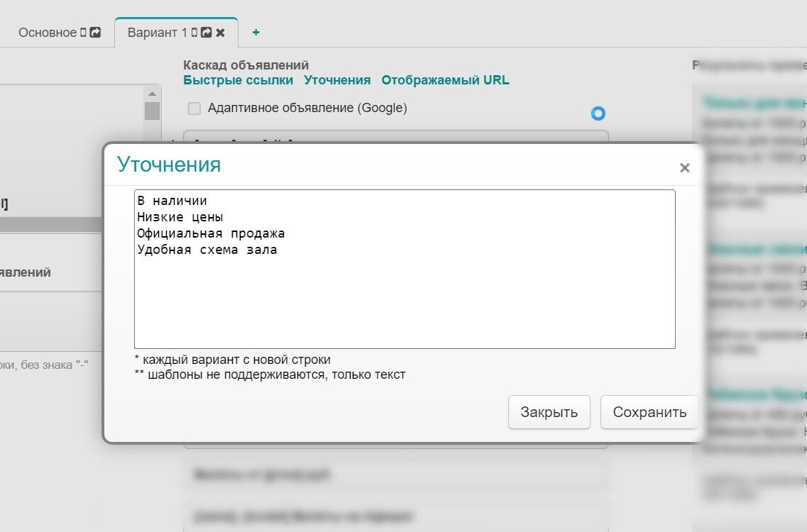Save refinements with the Сохранить button
Viewport: 807px width, 532px height.
649,412
